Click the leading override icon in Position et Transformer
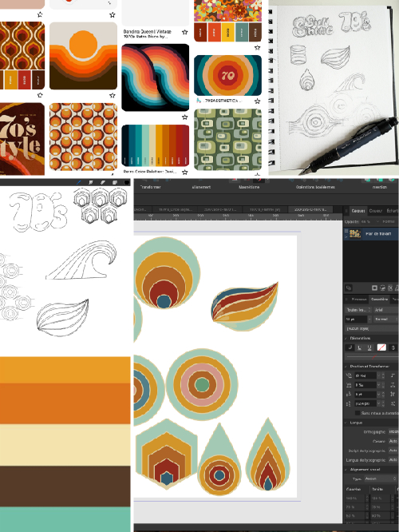This screenshot has width=399, height=532. pyautogui.click(x=349, y=403)
